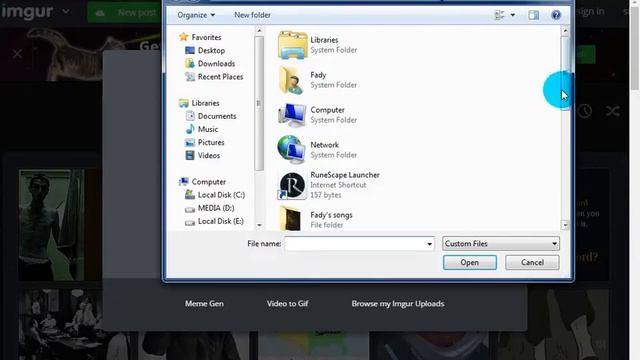The width and height of the screenshot is (640, 360).
Task: Click the MEDIA (D:) drive icon
Action: (x=190, y=209)
